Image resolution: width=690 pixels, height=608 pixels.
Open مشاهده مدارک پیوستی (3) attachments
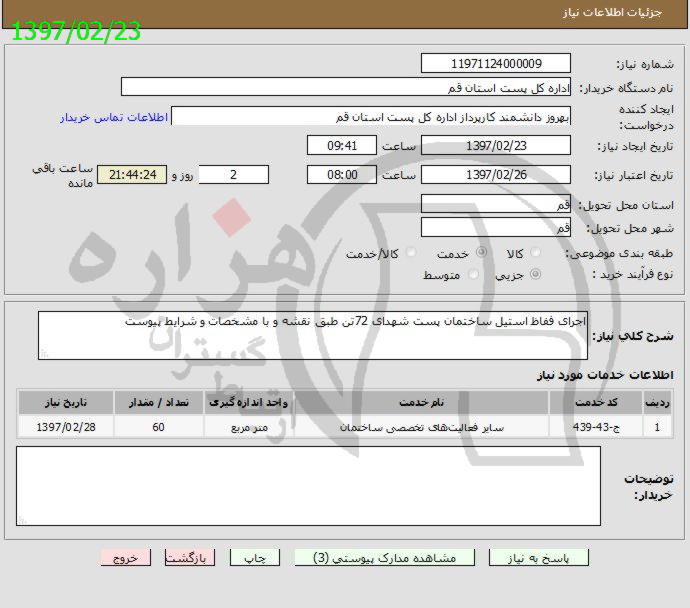(x=385, y=558)
